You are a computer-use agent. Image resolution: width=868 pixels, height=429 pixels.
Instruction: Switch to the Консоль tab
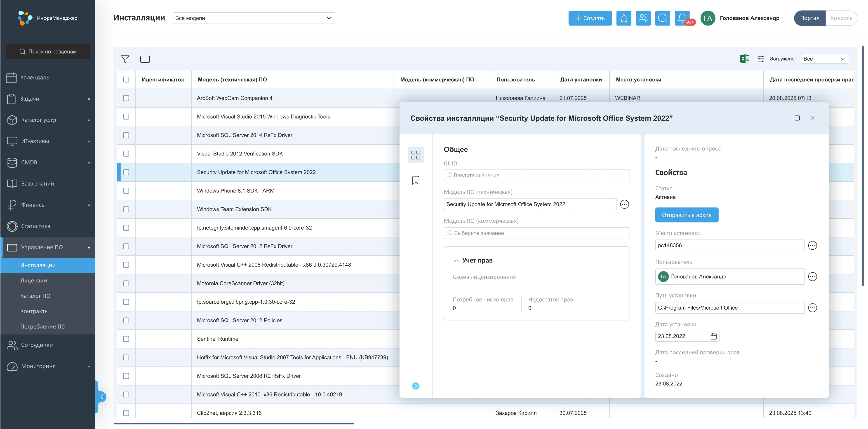841,18
